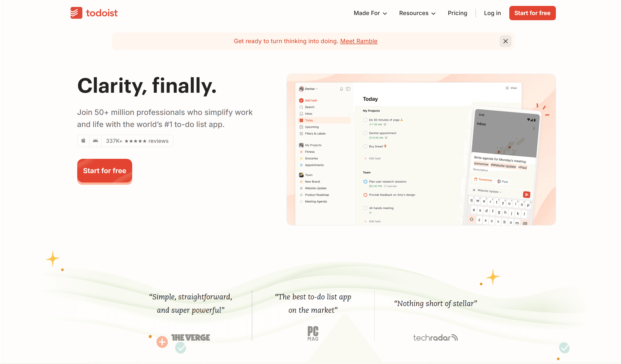Click the Tomorrow due date chip on phone
The height and width of the screenshot is (364, 621).
[x=483, y=180]
